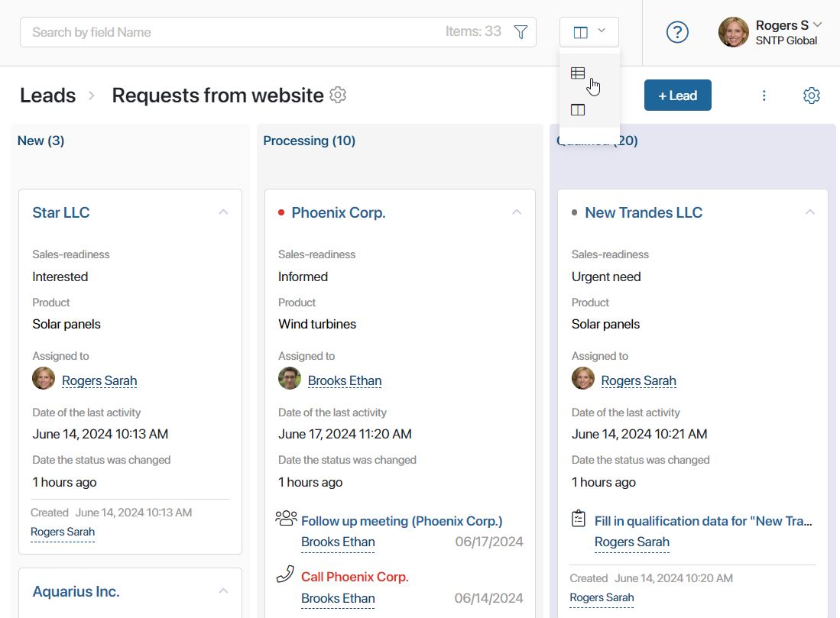Select the table view icon in dropdown
Image resolution: width=840 pixels, height=618 pixels.
(x=578, y=73)
